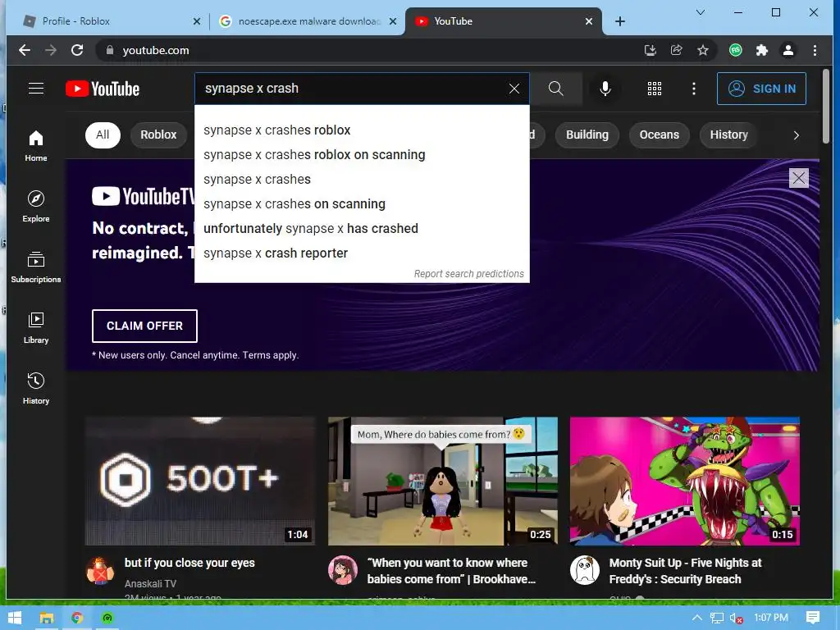Click the CLAIM OFFER button

click(x=144, y=326)
